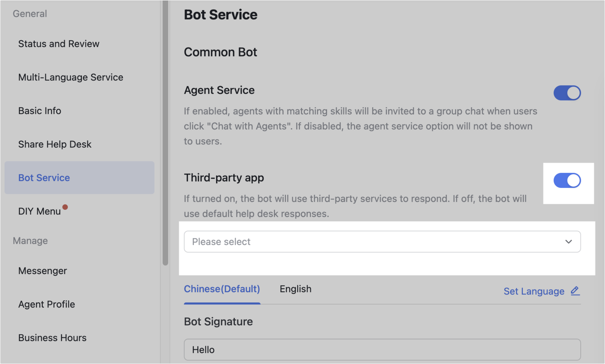View Business Hours settings
605x364 pixels.
point(52,338)
